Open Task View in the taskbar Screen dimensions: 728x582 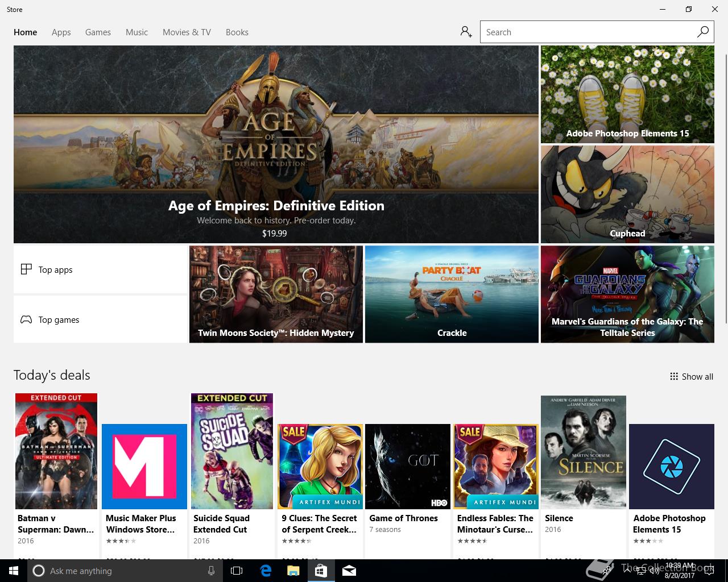coord(237,571)
